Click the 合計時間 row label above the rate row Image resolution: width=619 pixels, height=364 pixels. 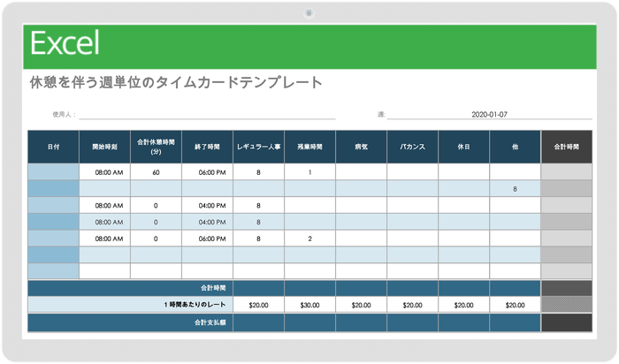tap(213, 288)
